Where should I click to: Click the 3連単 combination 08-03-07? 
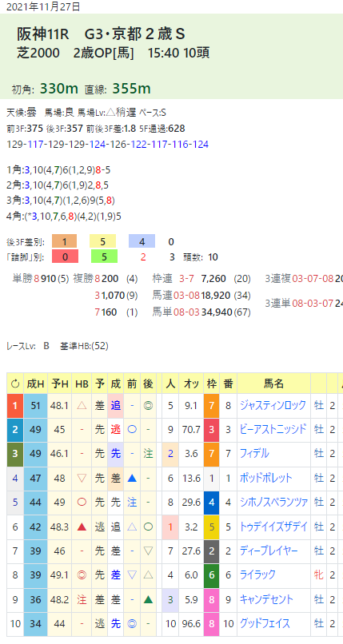click(x=313, y=303)
